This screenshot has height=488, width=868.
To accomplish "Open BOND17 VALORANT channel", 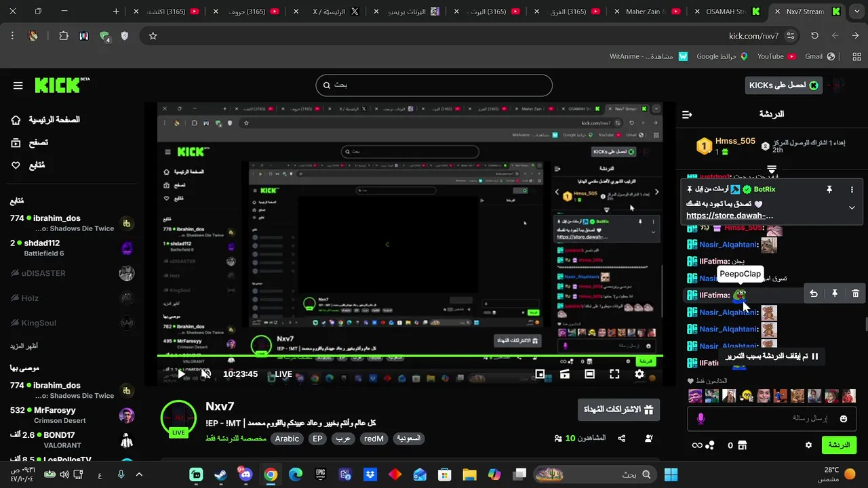I will click(72, 440).
